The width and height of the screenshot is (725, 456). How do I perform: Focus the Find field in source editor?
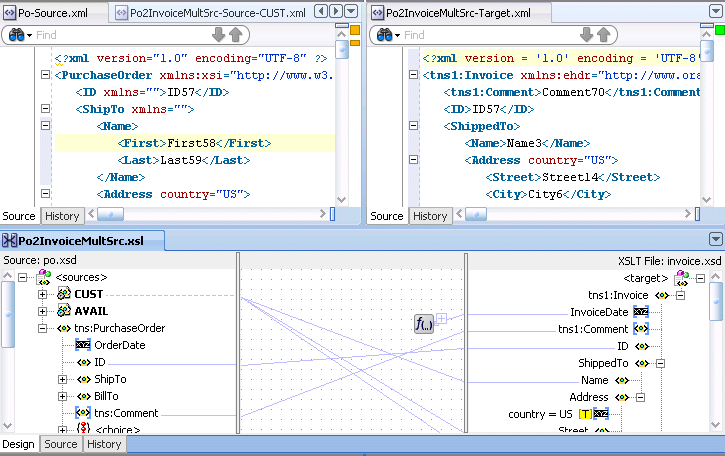click(x=120, y=35)
